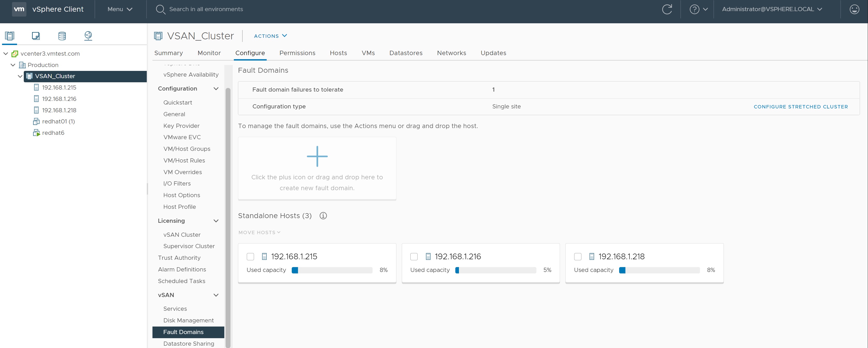Open the Quickstart configuration page
The image size is (868, 348).
point(178,103)
